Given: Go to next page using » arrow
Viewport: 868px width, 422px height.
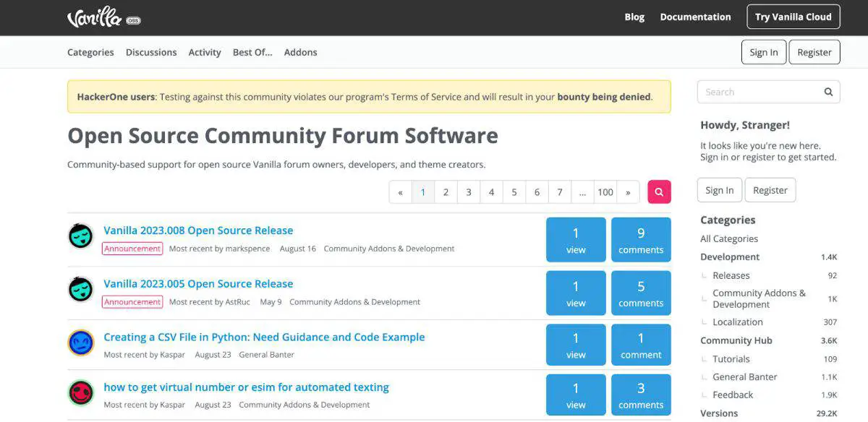Looking at the screenshot, I should pos(628,192).
